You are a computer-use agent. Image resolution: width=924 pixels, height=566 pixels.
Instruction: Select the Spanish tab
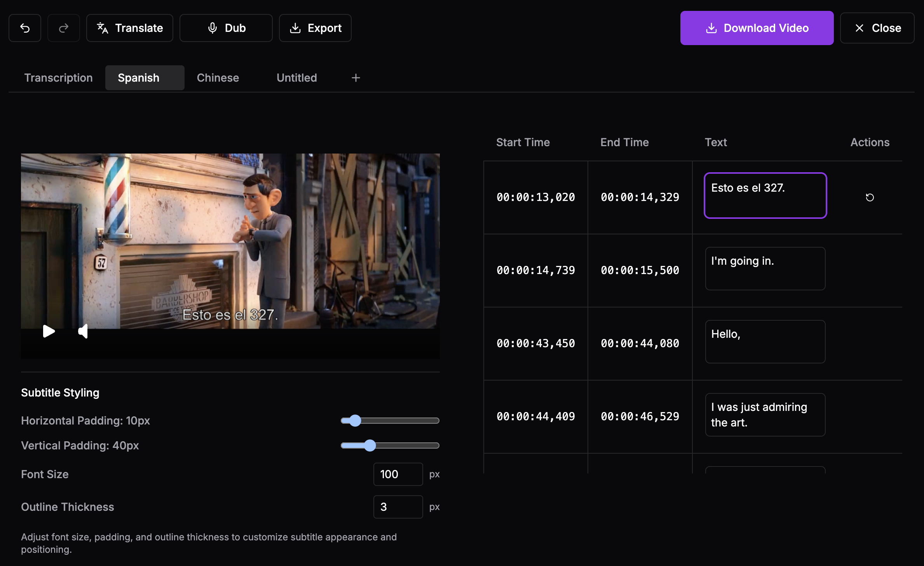[x=145, y=78]
